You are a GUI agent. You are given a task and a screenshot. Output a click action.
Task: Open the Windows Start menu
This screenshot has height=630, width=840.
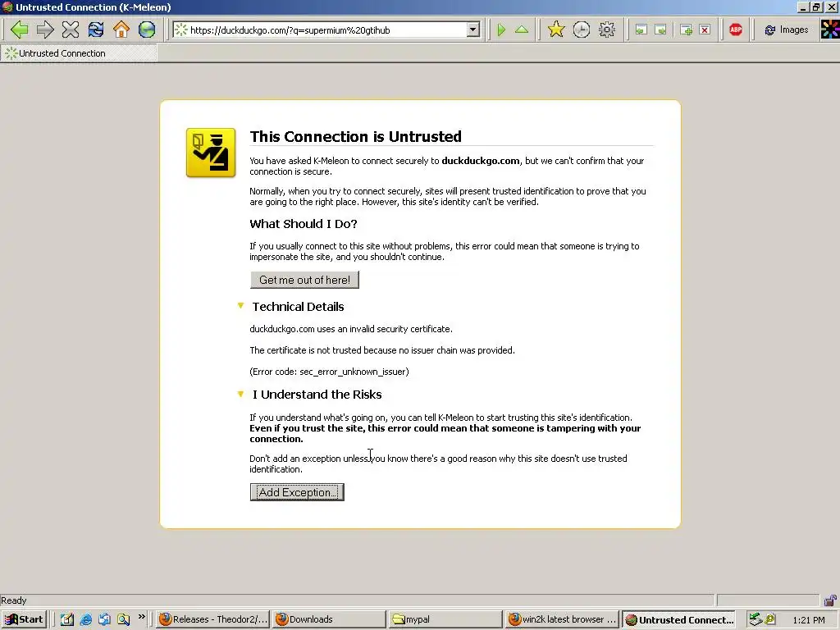(x=24, y=619)
